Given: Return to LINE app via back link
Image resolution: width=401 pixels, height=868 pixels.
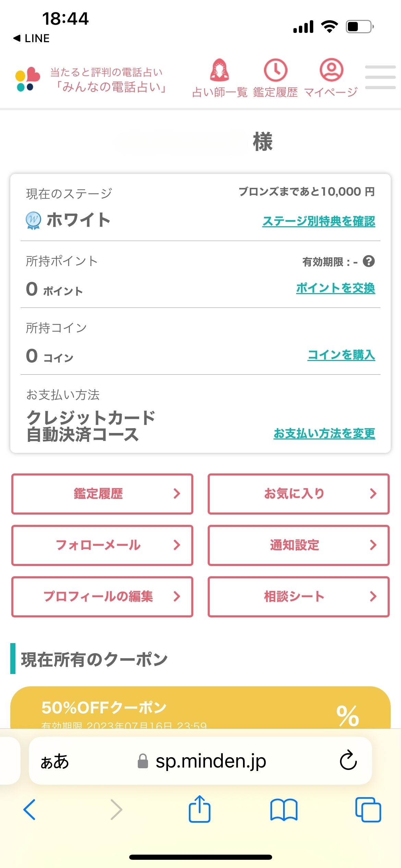Looking at the screenshot, I should pos(32,38).
